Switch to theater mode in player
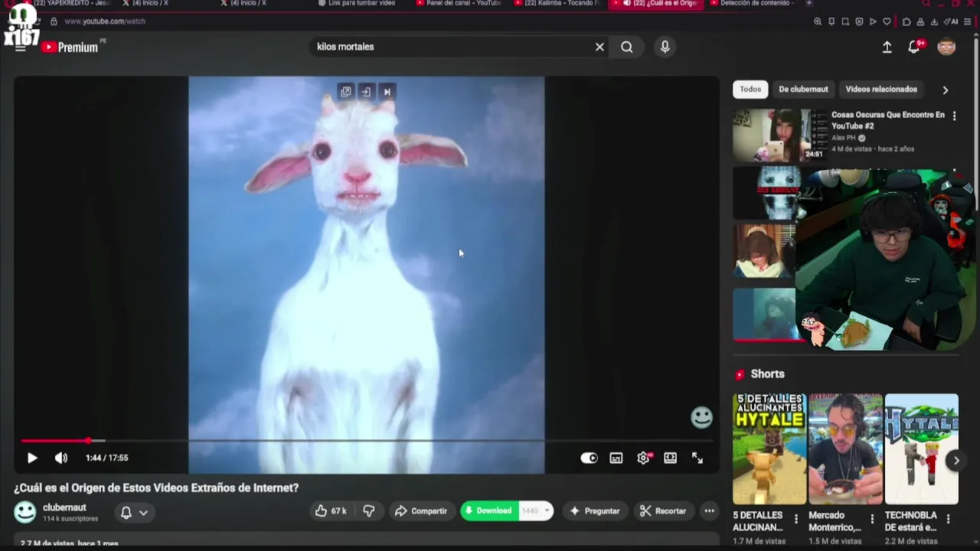980x551 pixels. click(x=670, y=458)
